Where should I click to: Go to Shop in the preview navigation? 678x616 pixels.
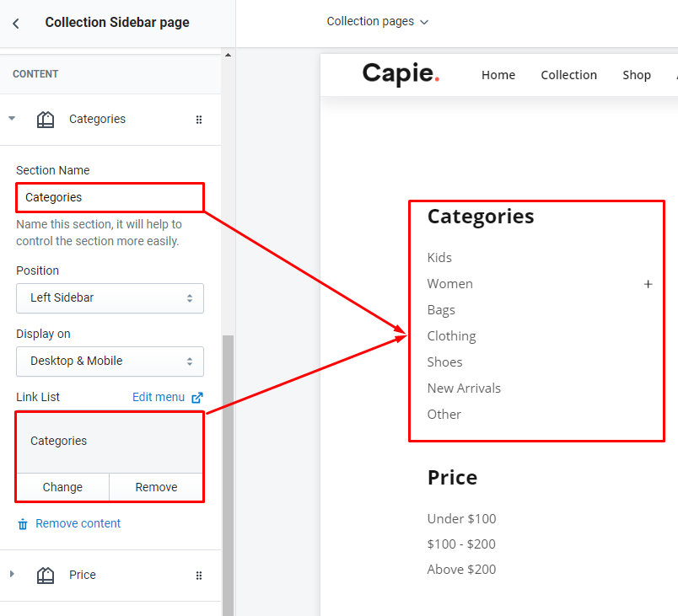click(636, 75)
